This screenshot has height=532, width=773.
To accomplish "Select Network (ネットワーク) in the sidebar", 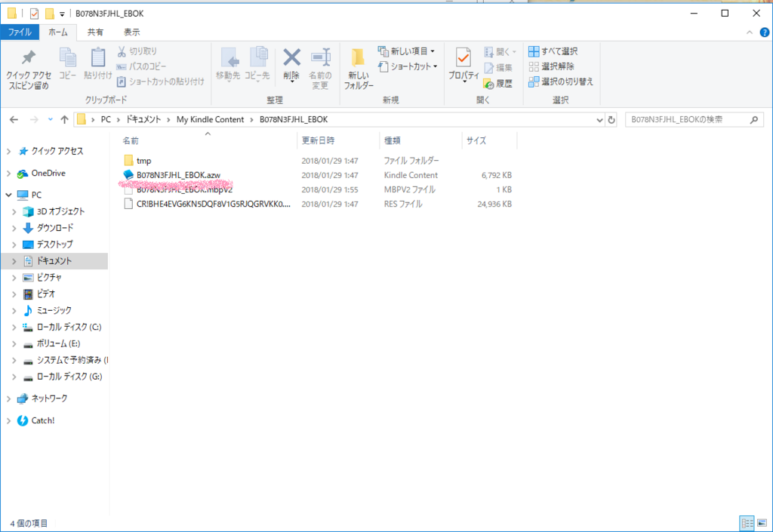I will (x=49, y=398).
